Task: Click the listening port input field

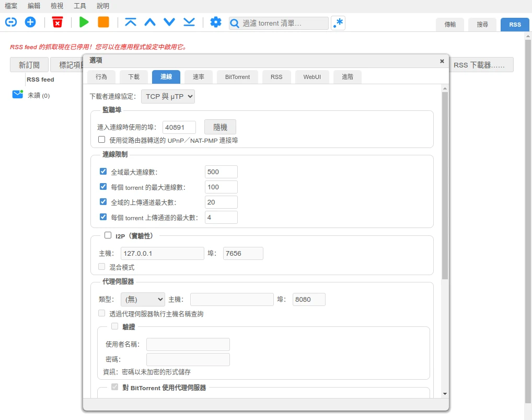Action: pos(179,127)
